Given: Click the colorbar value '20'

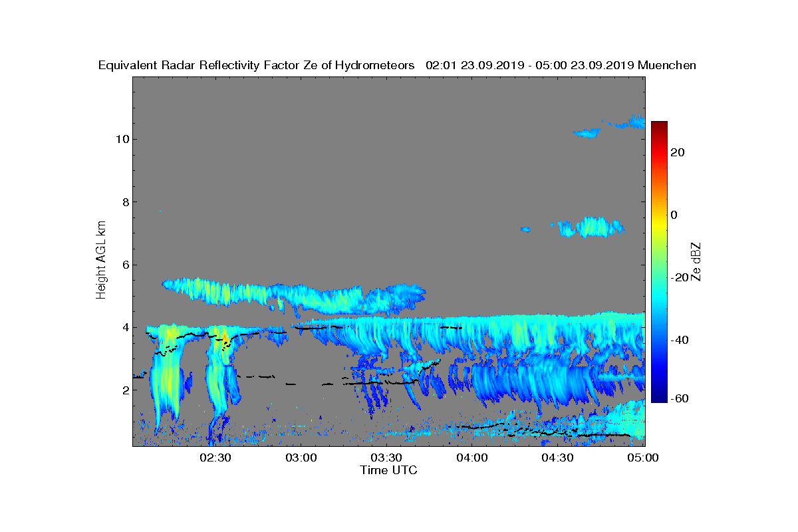Looking at the screenshot, I should pyautogui.click(x=678, y=152).
